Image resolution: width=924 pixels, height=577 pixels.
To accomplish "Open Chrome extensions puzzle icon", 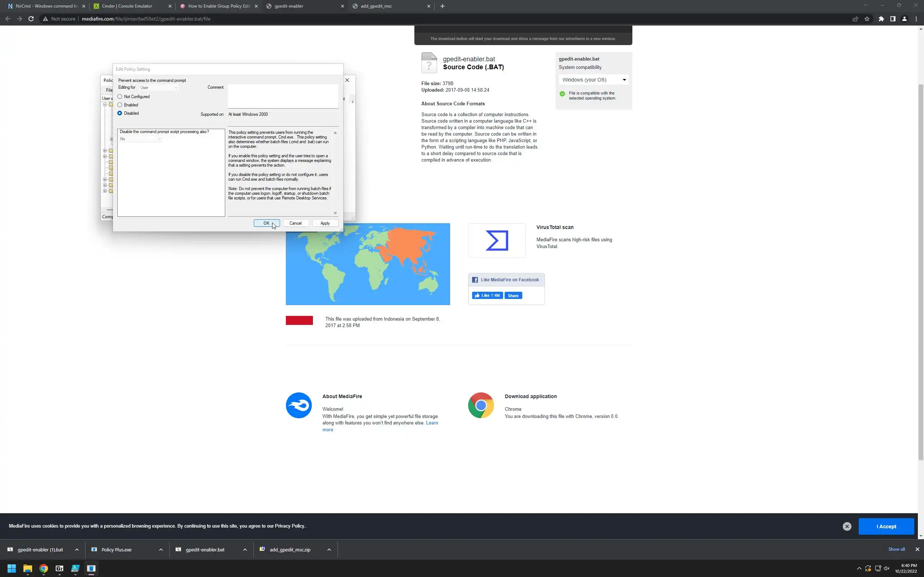I will tap(881, 19).
